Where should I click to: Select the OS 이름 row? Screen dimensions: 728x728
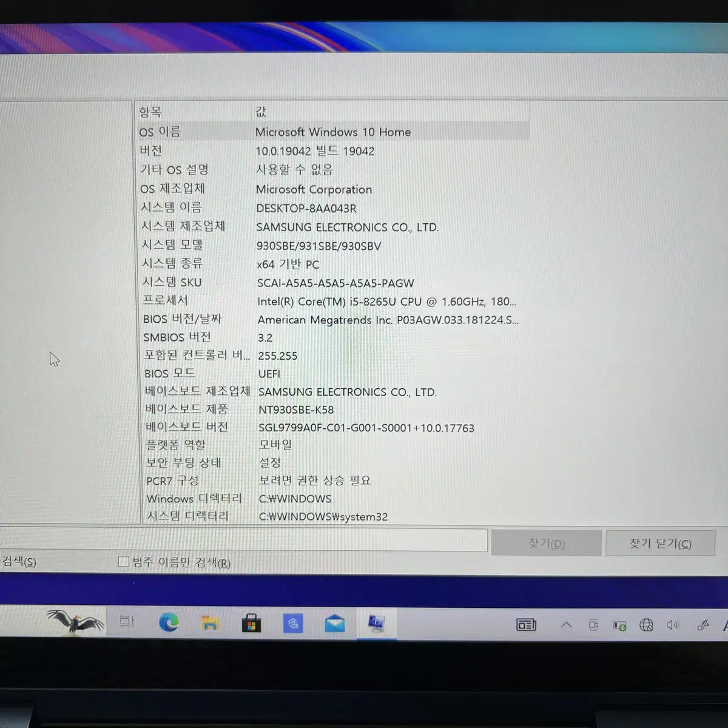(332, 131)
